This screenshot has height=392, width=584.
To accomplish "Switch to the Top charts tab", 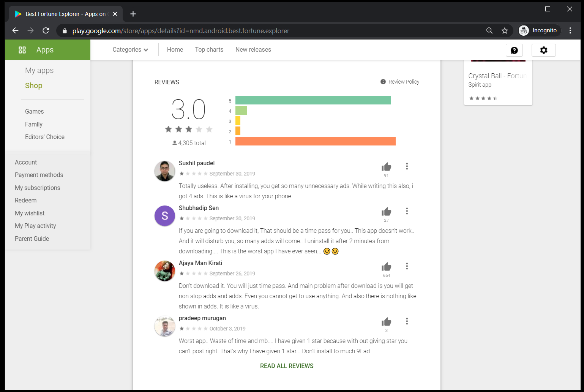I will coord(209,49).
